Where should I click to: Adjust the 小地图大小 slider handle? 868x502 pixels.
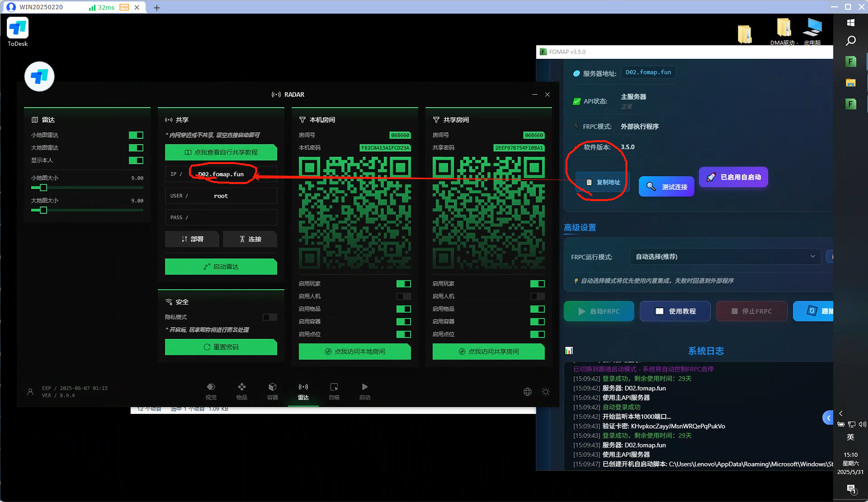pos(43,187)
